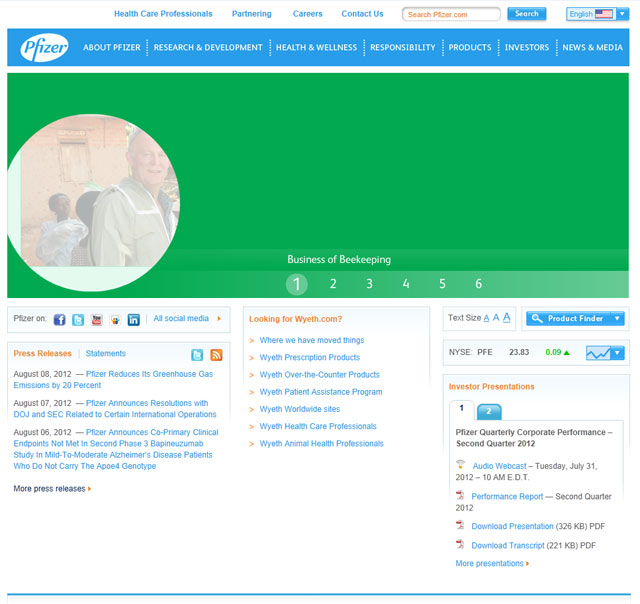The height and width of the screenshot is (604, 640).
Task: Click PDF icon next to Download Presentation
Action: [x=460, y=525]
